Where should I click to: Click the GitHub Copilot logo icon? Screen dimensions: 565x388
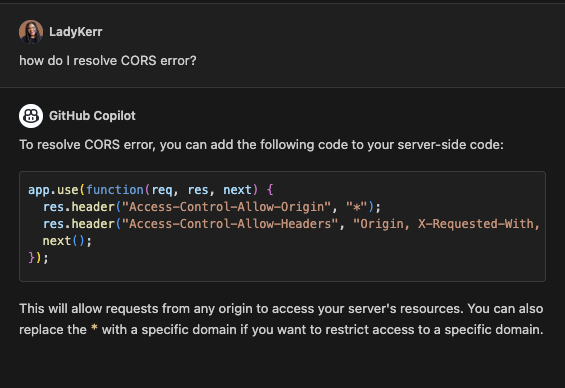pos(31,116)
